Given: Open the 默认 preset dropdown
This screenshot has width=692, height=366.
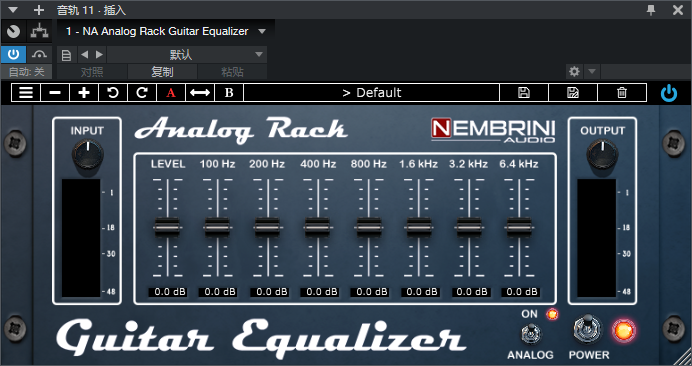Looking at the screenshot, I should pos(187,55).
